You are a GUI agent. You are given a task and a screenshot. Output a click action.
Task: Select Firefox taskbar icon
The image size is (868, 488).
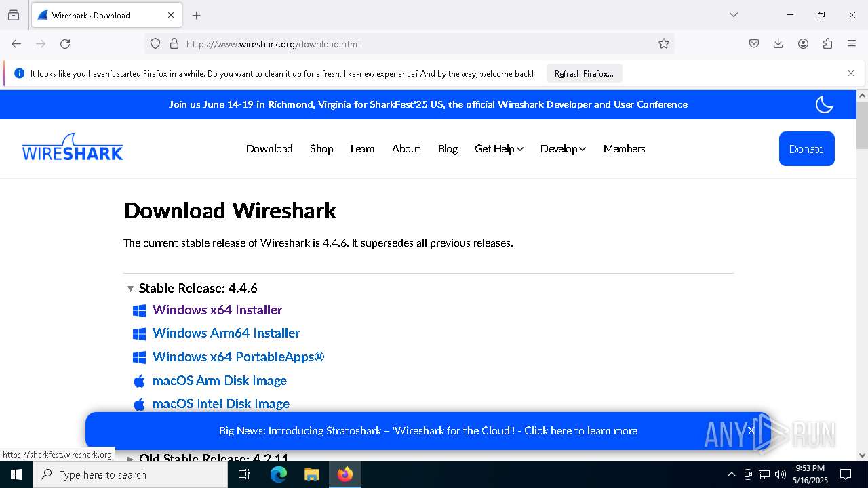[x=344, y=474]
